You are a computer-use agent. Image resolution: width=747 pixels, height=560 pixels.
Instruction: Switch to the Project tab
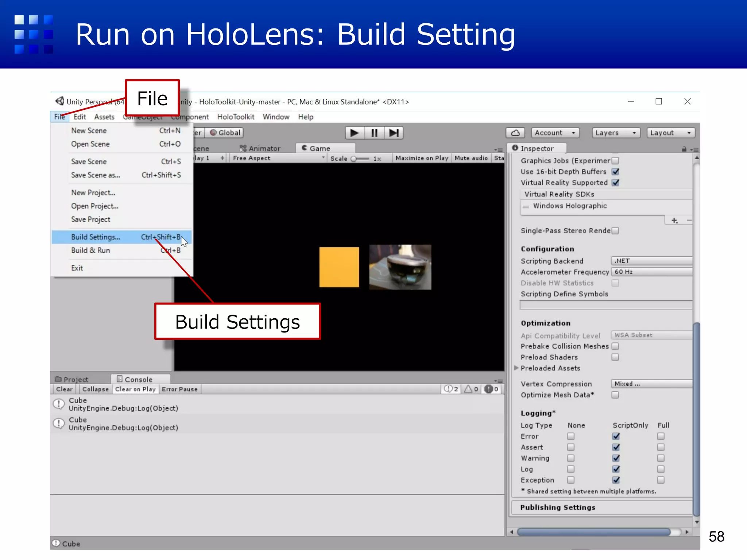[72, 379]
